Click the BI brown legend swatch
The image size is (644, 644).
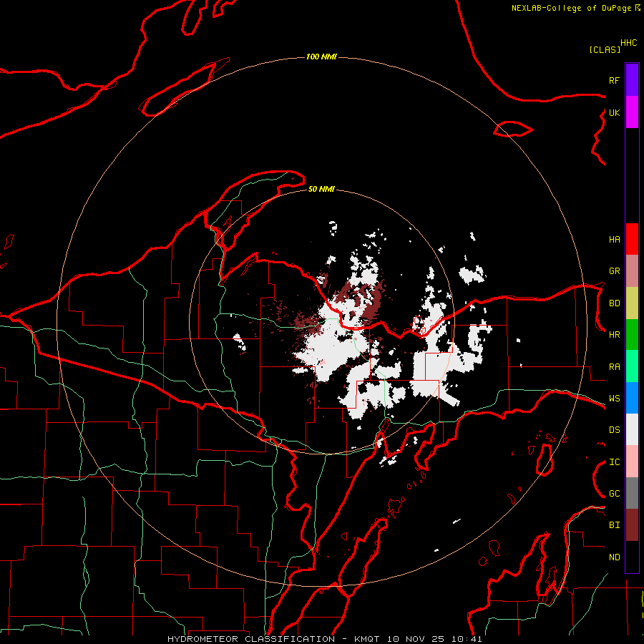tap(632, 525)
